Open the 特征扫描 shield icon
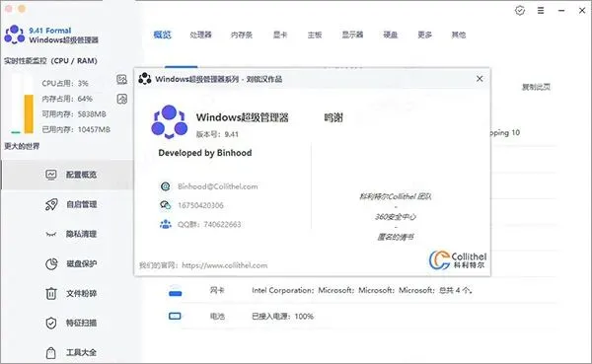Viewport: 592px width, 364px height. (51, 323)
